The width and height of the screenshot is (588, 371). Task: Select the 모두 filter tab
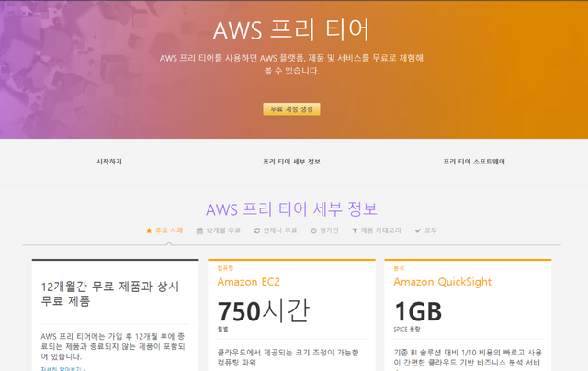426,230
